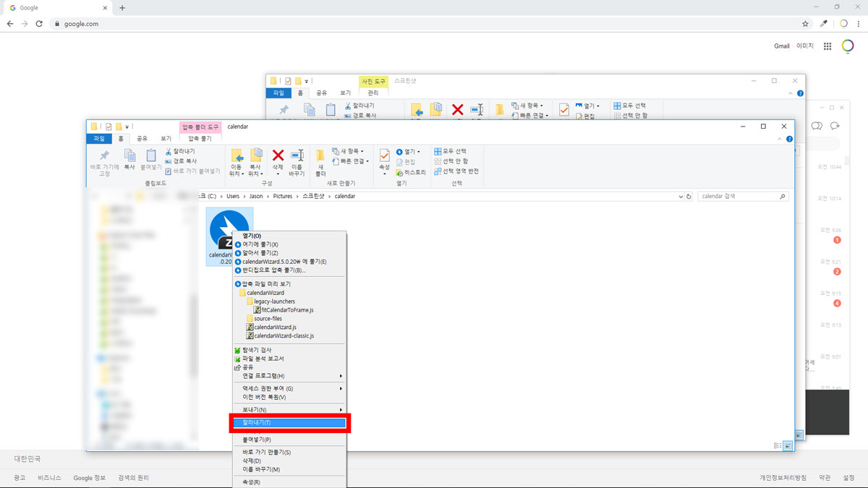Click red X 삭제 icon in 스크린샷 window
Viewport: 868px width, 488px height.
(x=457, y=109)
